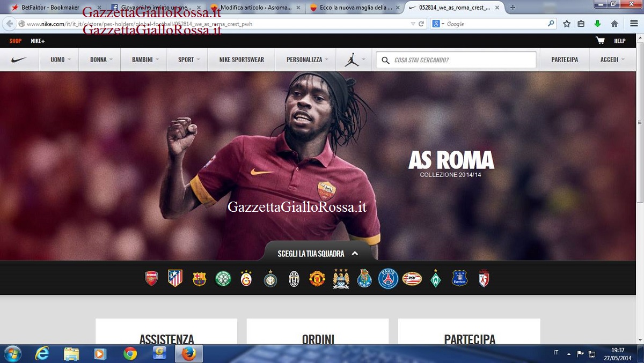Pick the Inter Milan crest
644x363 pixels.
point(270,278)
